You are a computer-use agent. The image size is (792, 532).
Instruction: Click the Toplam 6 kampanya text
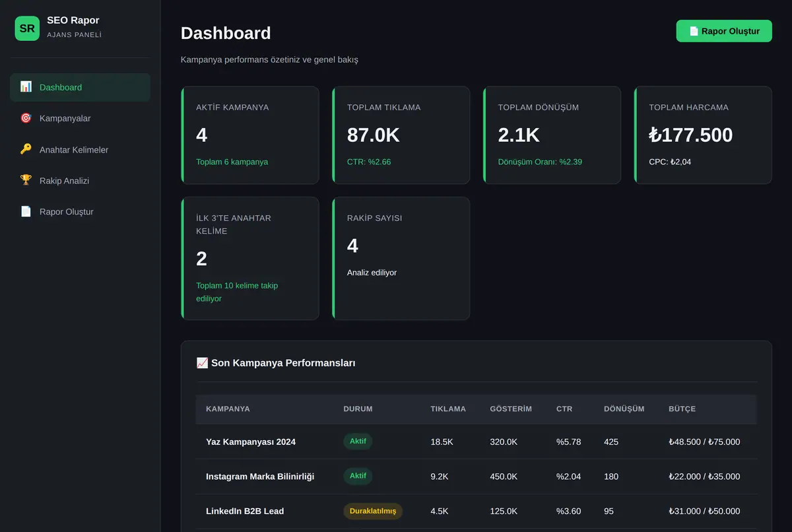pos(232,162)
